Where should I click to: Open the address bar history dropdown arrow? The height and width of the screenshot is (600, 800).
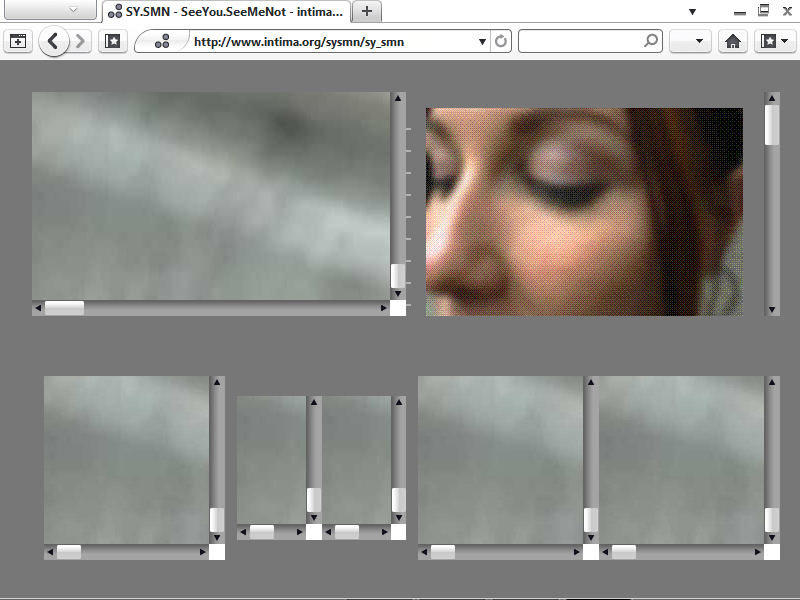coord(482,42)
